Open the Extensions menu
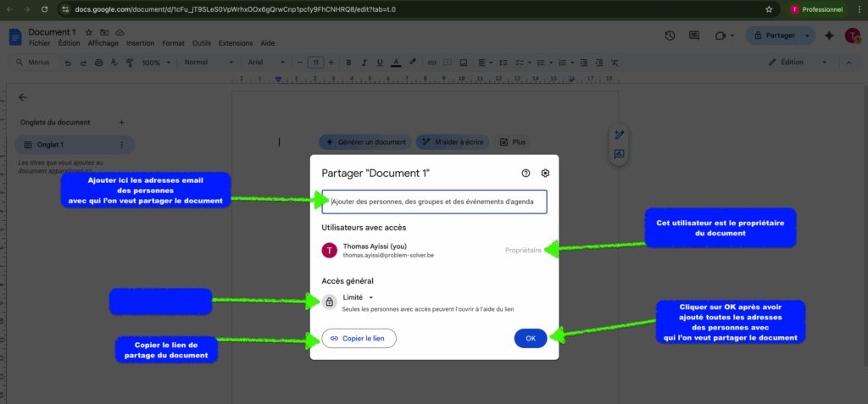The width and height of the screenshot is (868, 404). coord(236,43)
